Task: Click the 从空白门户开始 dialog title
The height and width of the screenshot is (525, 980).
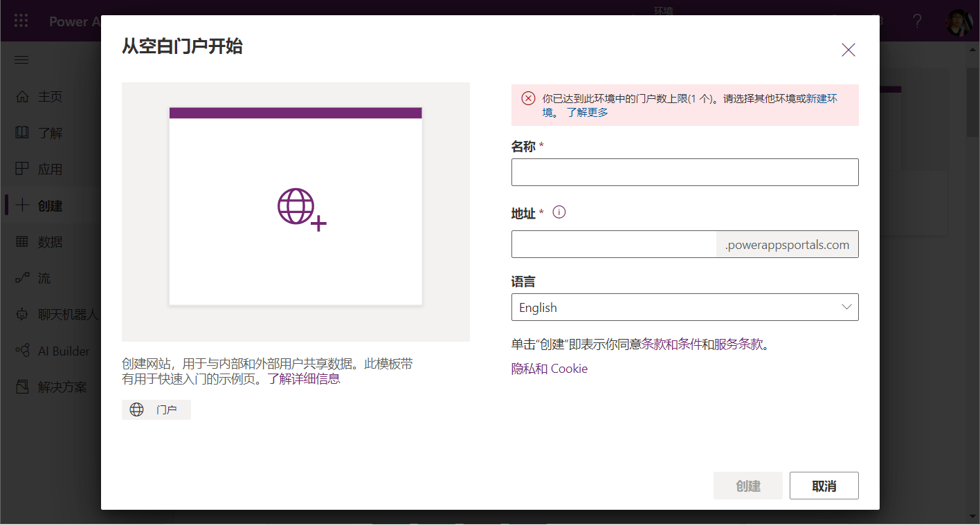Action: coord(182,46)
